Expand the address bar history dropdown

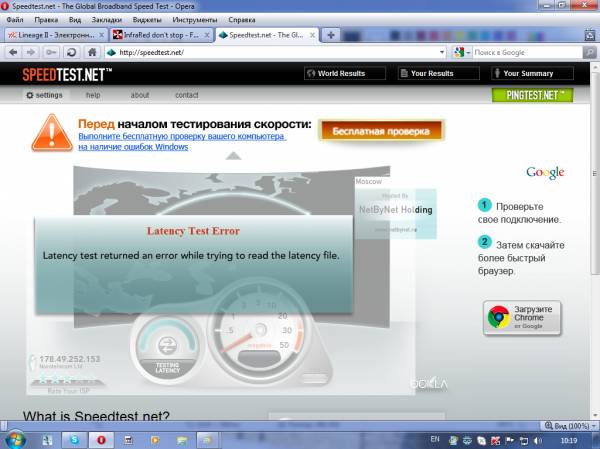pyautogui.click(x=442, y=52)
